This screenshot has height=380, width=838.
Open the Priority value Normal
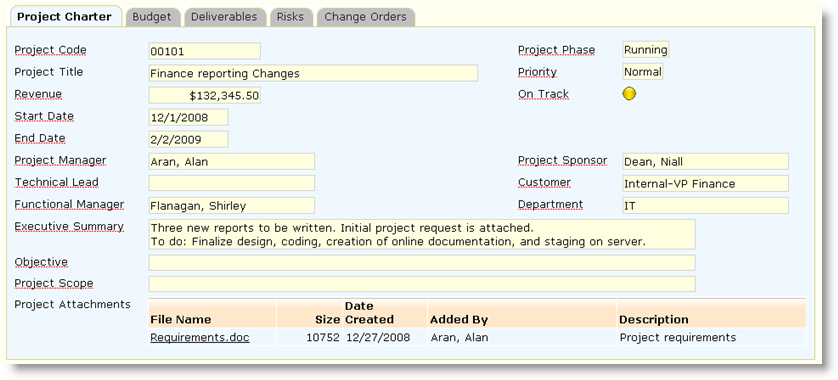[643, 72]
